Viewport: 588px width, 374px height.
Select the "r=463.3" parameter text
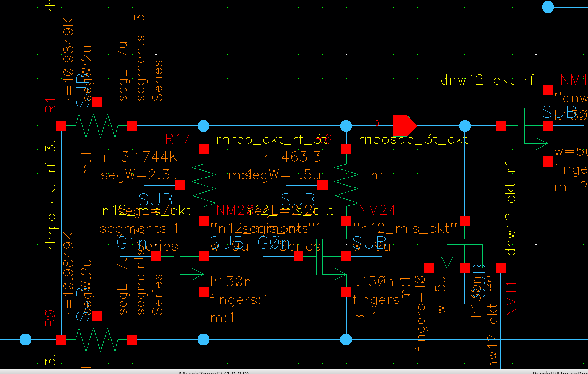(293, 157)
